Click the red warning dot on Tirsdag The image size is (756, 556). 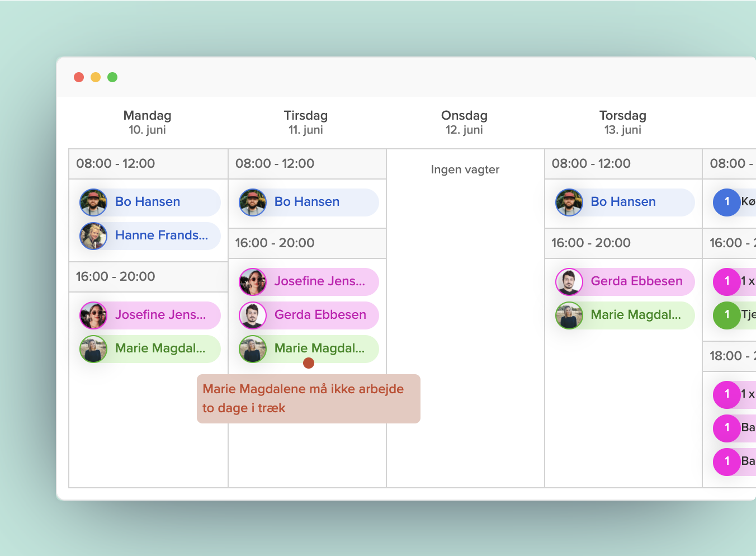[308, 363]
